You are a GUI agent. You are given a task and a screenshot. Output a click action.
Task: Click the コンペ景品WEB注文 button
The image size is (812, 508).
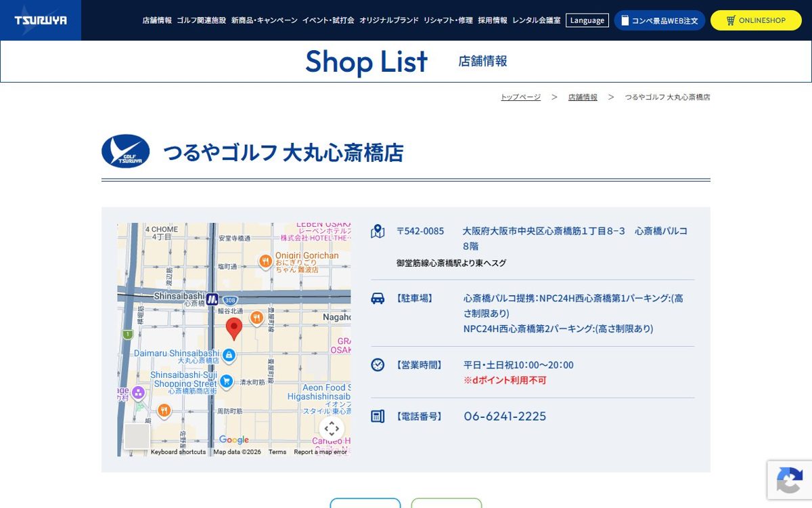[660, 20]
